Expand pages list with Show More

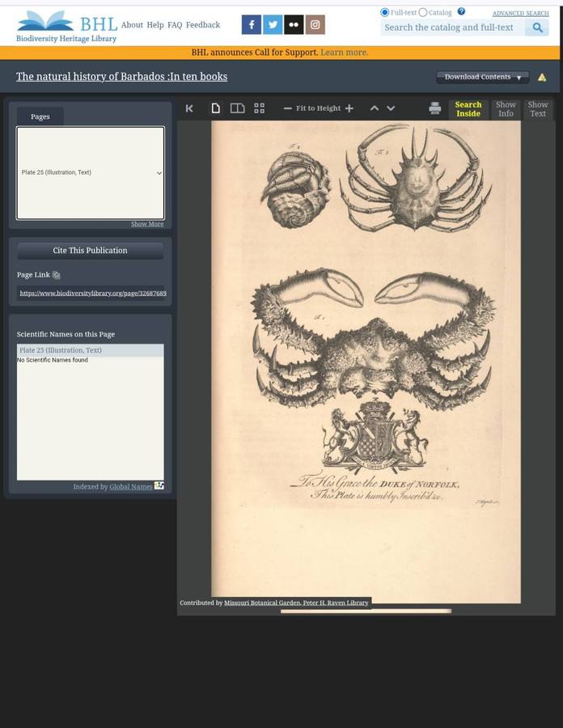(146, 224)
